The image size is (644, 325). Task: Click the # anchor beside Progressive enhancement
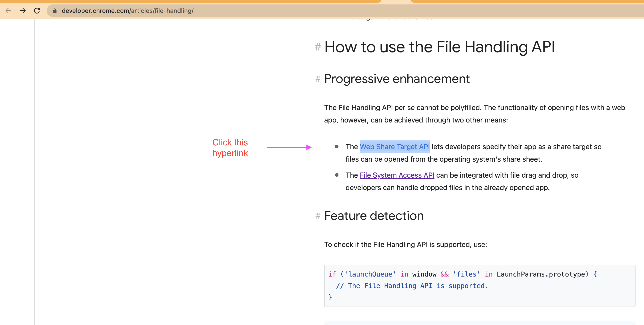pyautogui.click(x=318, y=79)
